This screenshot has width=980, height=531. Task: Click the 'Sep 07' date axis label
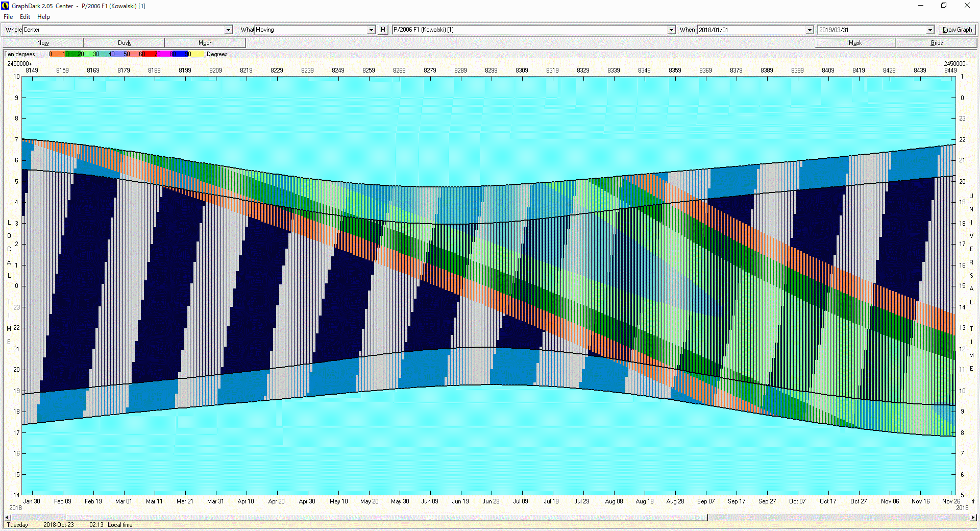(706, 501)
